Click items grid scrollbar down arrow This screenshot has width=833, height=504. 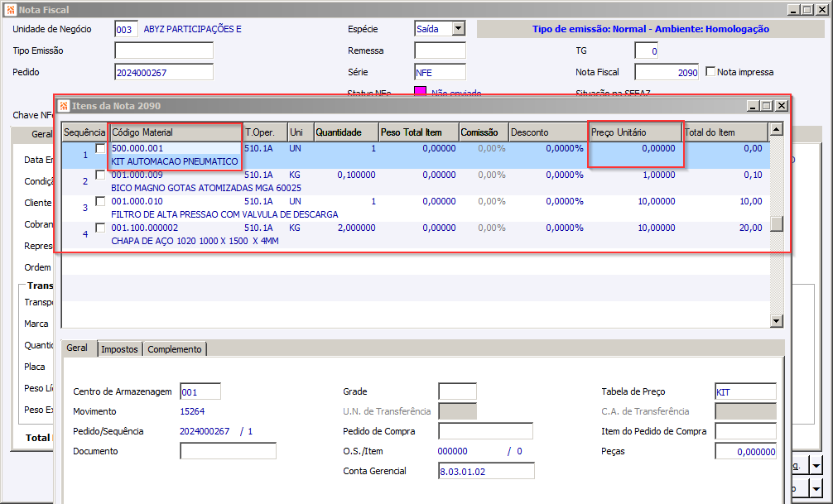(776, 321)
